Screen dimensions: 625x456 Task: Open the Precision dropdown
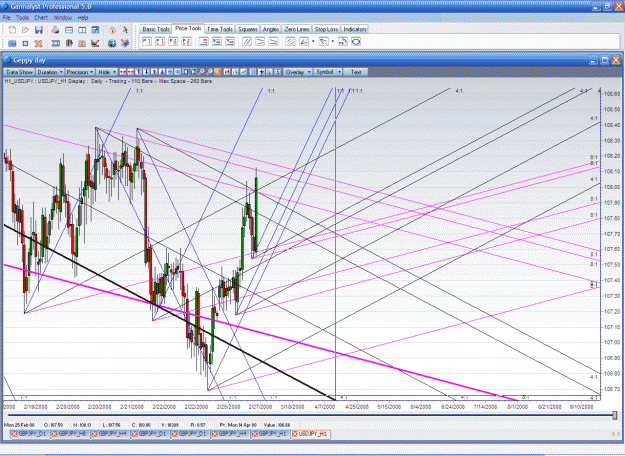click(80, 72)
